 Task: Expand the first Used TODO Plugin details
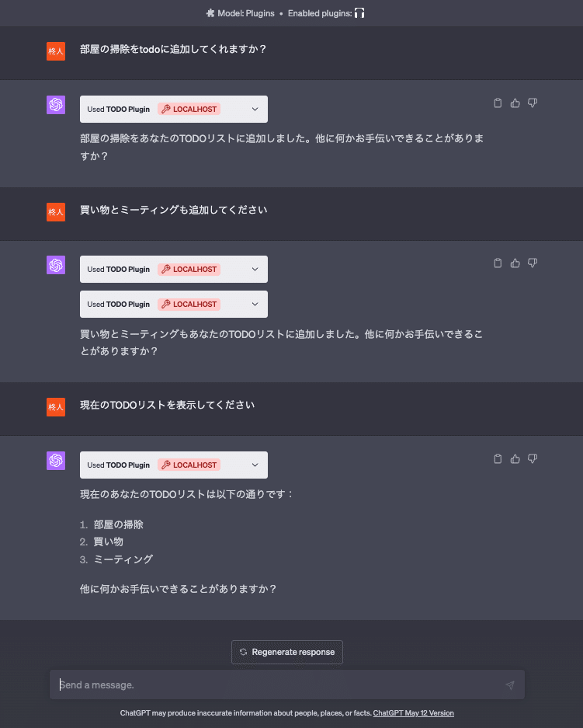pos(255,110)
